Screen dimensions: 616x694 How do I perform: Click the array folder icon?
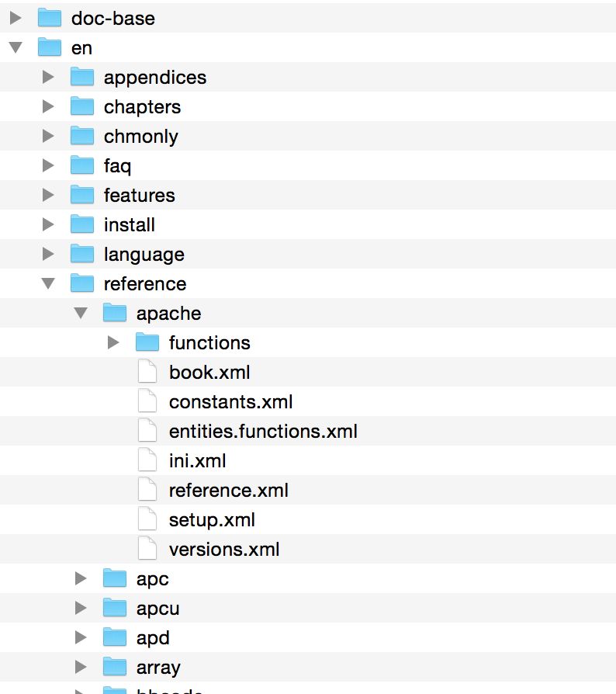coord(115,667)
